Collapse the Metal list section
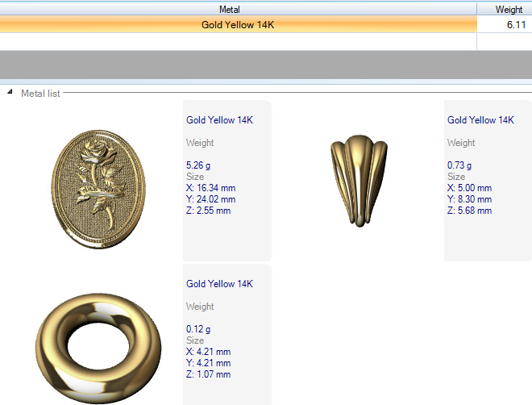 pos(10,92)
